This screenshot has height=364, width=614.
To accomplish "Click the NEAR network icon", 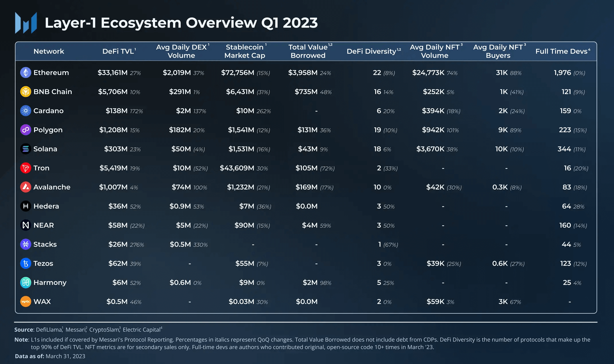I will (26, 225).
